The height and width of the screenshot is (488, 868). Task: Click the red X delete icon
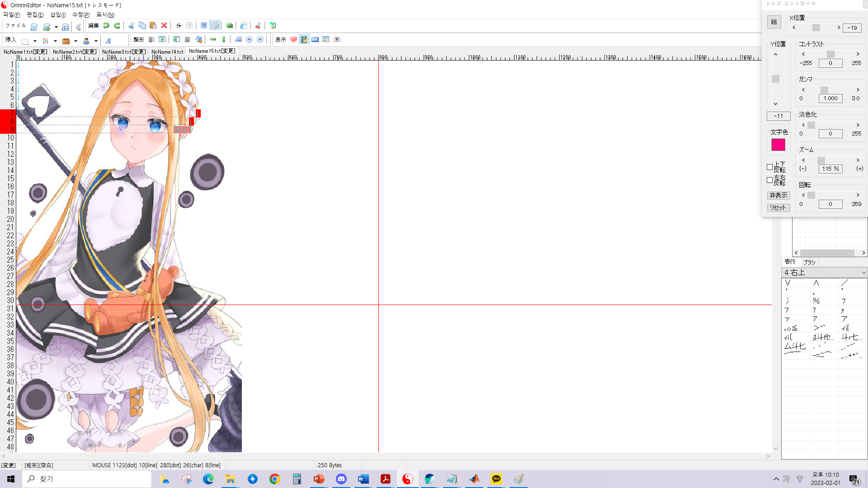click(x=164, y=26)
